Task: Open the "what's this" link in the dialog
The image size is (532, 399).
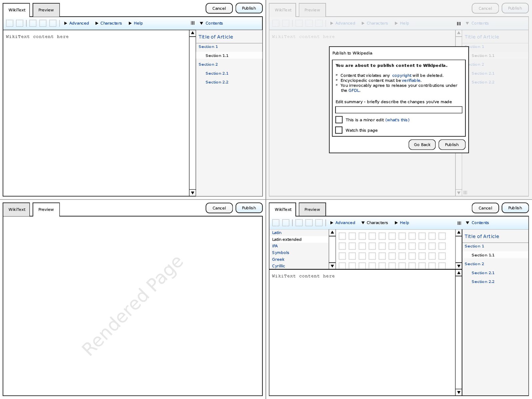Action: tap(397, 120)
